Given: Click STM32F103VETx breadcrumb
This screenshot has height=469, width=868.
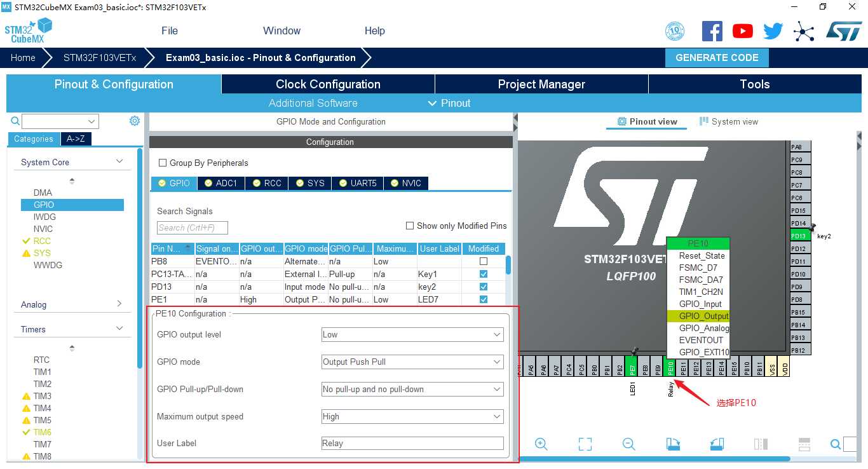Looking at the screenshot, I should pyautogui.click(x=100, y=57).
